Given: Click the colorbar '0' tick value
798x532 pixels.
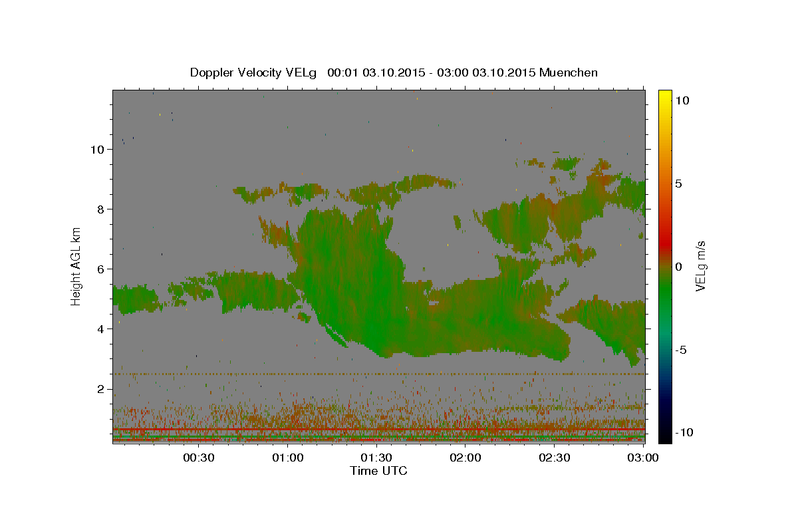Looking at the screenshot, I should coord(680,267).
